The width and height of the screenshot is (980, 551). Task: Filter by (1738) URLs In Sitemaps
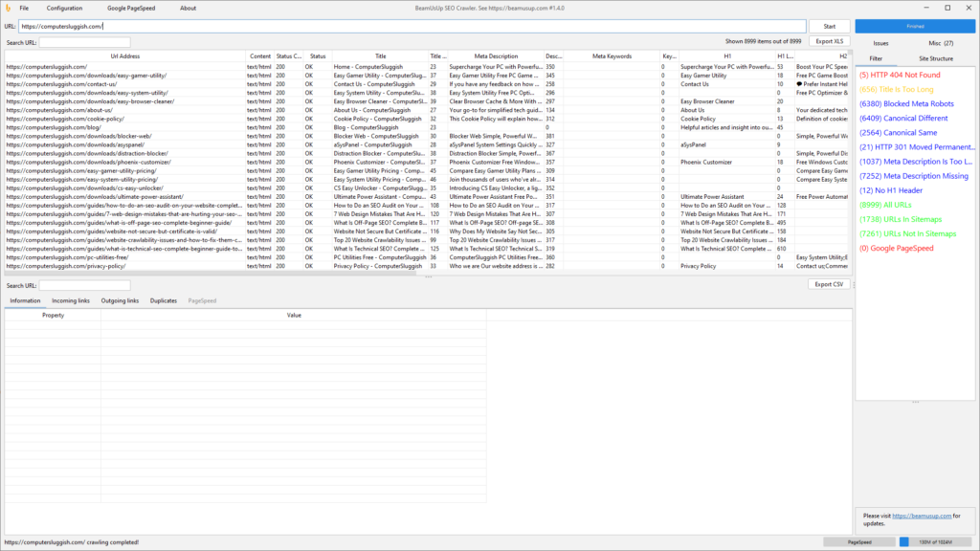[x=900, y=219]
